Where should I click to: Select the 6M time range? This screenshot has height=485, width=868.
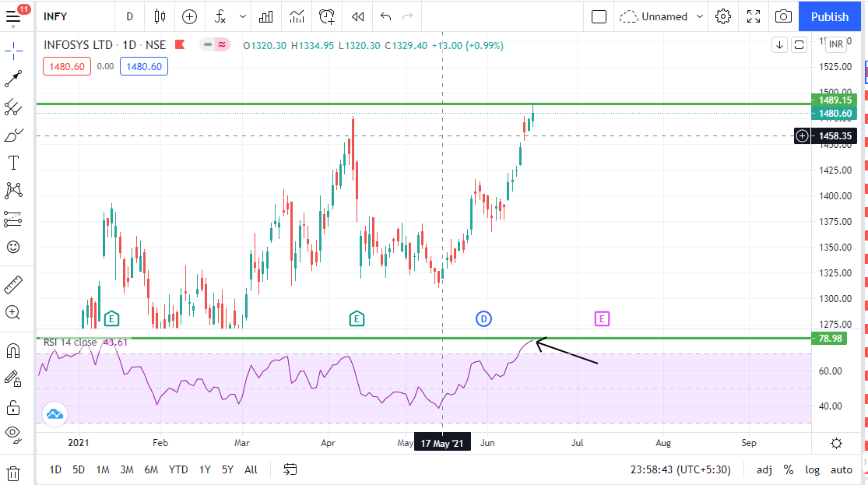(151, 469)
